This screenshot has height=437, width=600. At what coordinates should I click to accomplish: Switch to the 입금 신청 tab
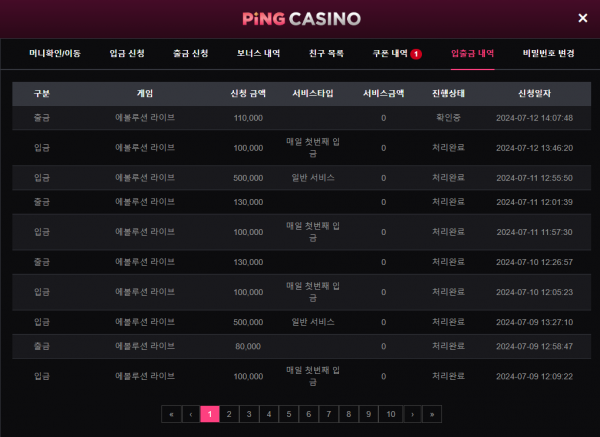tap(127, 53)
